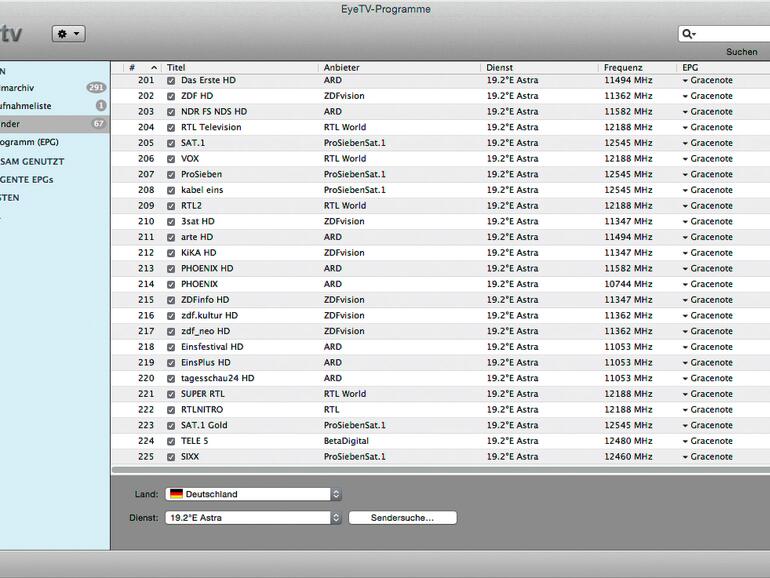770x578 pixels.
Task: Click 12480 MHz frequency cell
Action: [628, 441]
